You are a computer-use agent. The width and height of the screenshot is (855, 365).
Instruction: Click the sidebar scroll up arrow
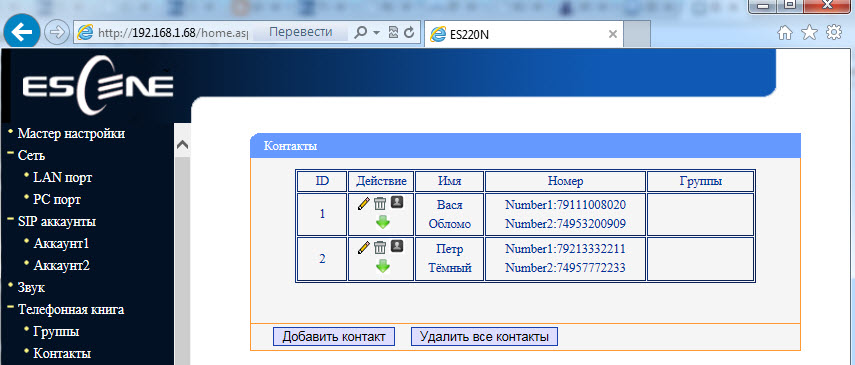[183, 145]
